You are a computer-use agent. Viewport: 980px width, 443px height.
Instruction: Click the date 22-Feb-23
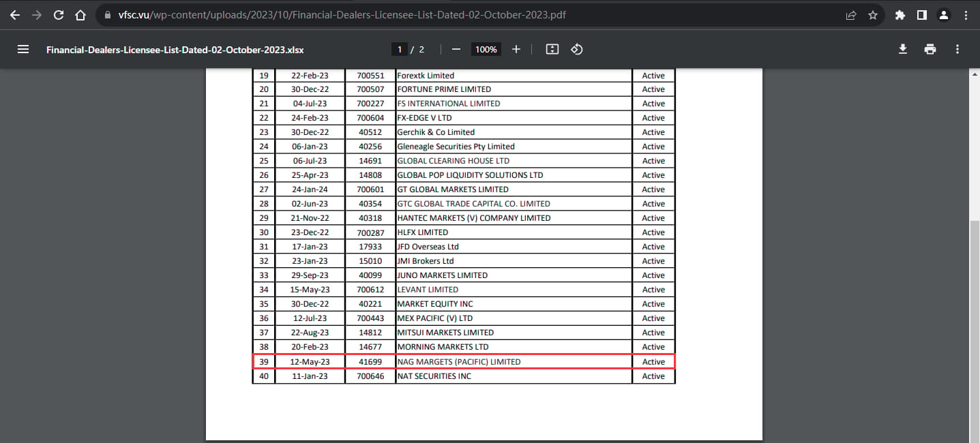tap(310, 76)
